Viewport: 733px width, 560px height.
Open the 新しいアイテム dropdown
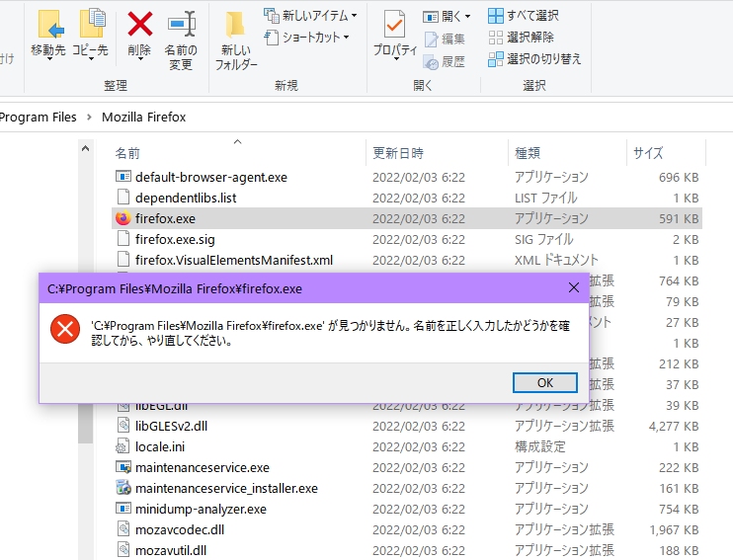pos(310,16)
